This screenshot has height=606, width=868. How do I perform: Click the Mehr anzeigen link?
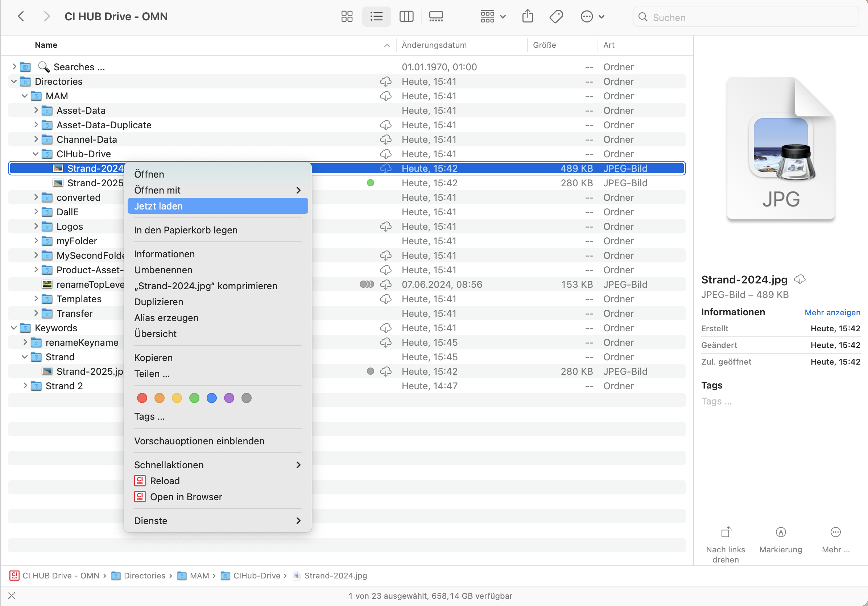coord(832,312)
